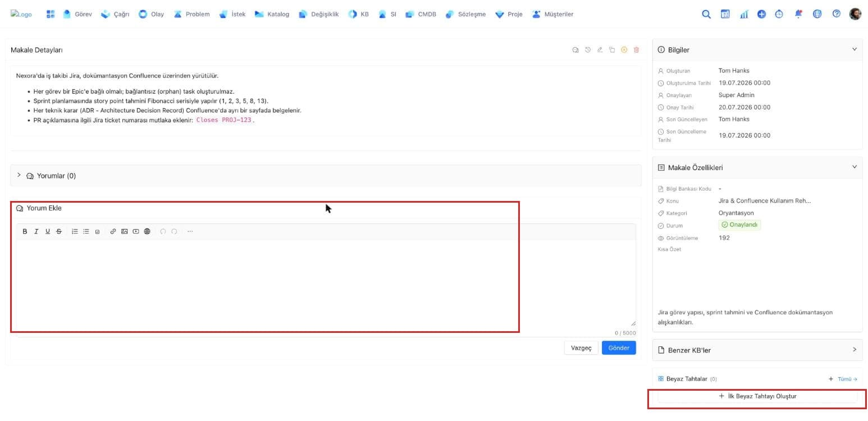Insert a link in comment editor
868x421 pixels.
click(113, 231)
